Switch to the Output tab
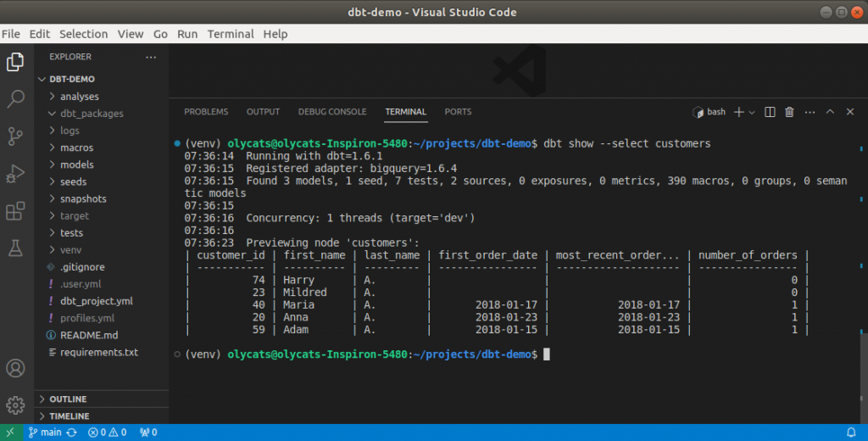 [x=263, y=112]
